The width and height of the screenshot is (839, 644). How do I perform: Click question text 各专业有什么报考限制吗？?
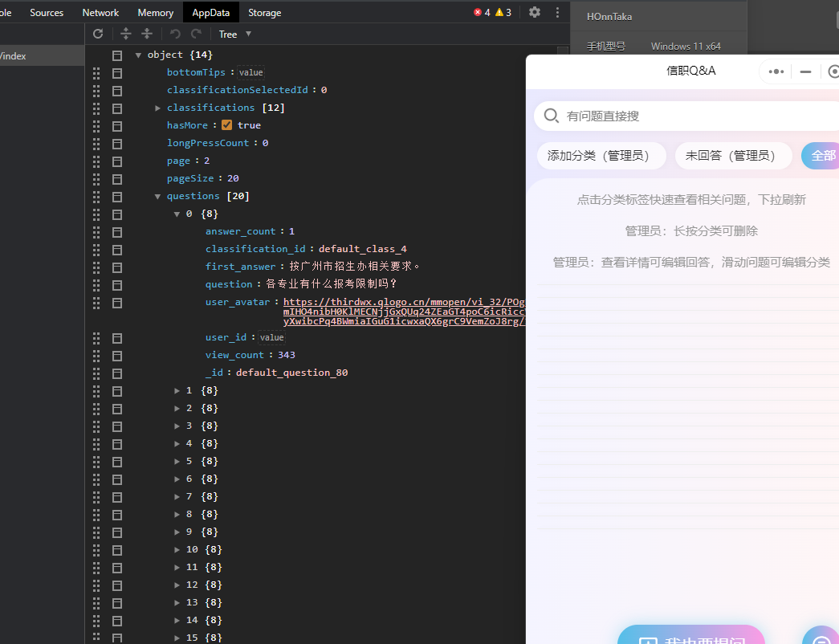(332, 284)
